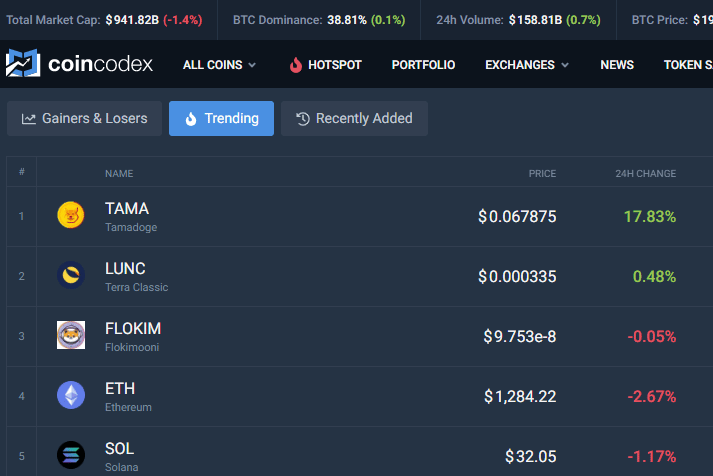Click market cap change (-1.4%)

tap(183, 20)
